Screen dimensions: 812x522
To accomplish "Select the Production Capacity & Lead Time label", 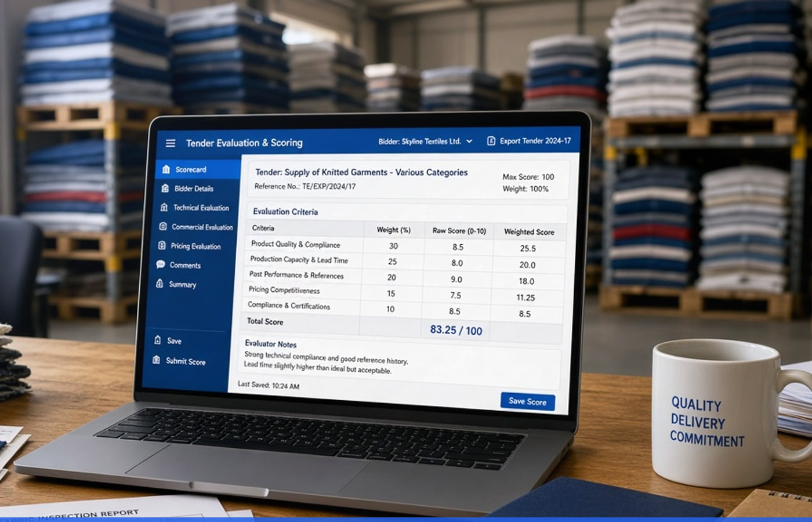I will (299, 260).
